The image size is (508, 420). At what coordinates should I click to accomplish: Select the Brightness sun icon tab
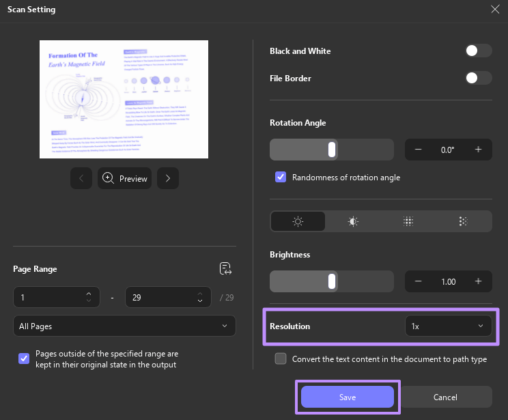click(x=298, y=221)
